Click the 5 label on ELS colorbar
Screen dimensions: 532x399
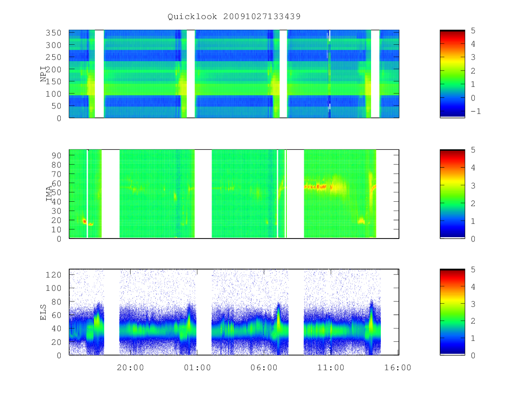[473, 269]
